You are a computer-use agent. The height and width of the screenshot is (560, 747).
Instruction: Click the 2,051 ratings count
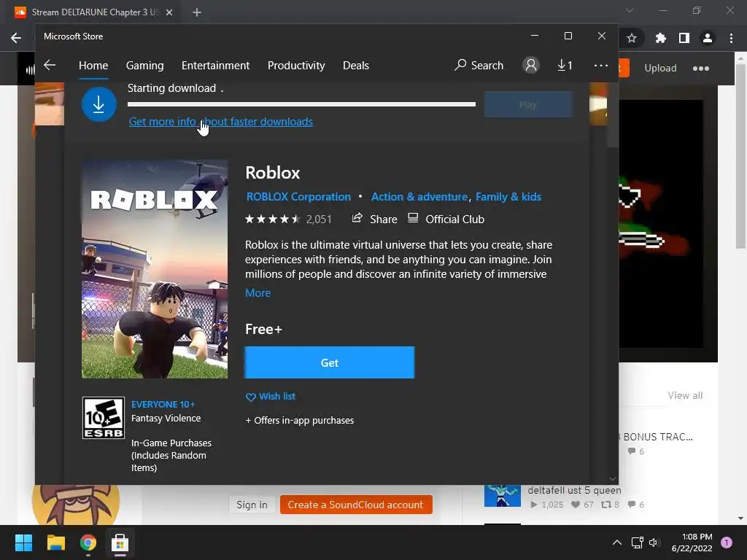click(319, 219)
